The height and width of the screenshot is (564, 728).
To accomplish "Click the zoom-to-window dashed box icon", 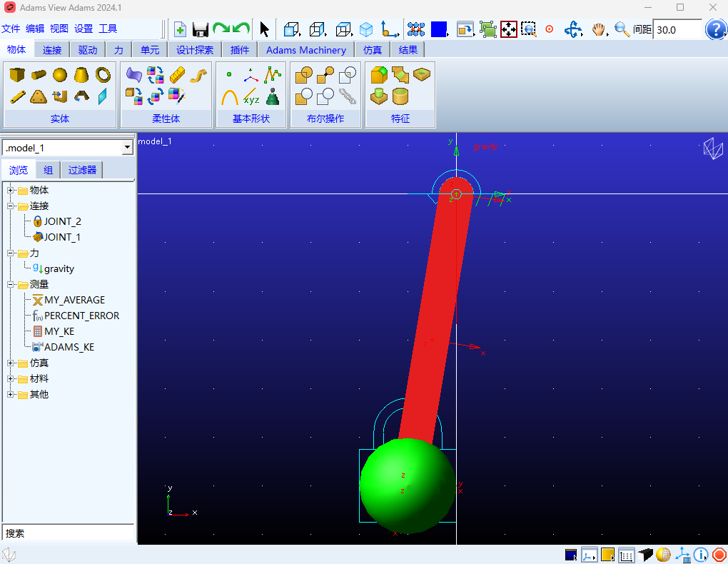I will 528,29.
